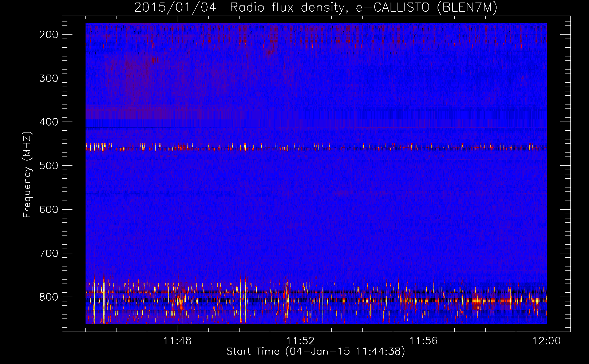Click the 'Frequency (MHZ)' axis title
The image size is (589, 364).
tap(28, 174)
